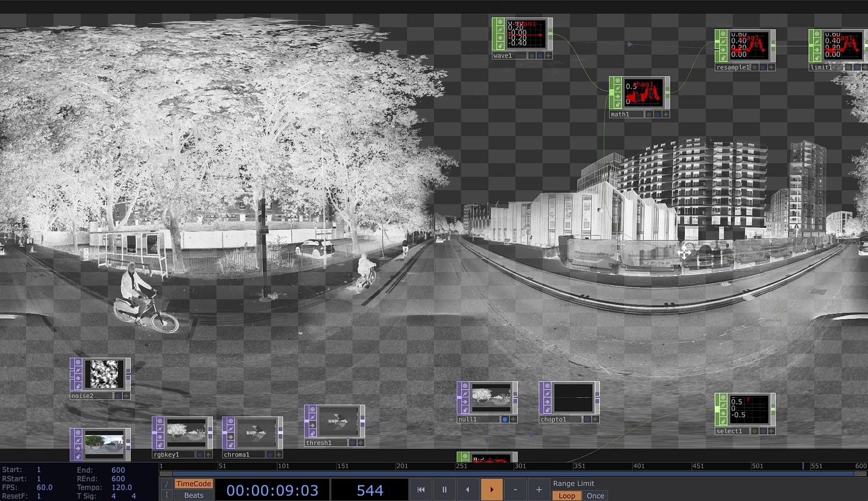The image size is (868, 501).
Task: Click bypass arrow flag on thresh1 node
Action: [312, 425]
